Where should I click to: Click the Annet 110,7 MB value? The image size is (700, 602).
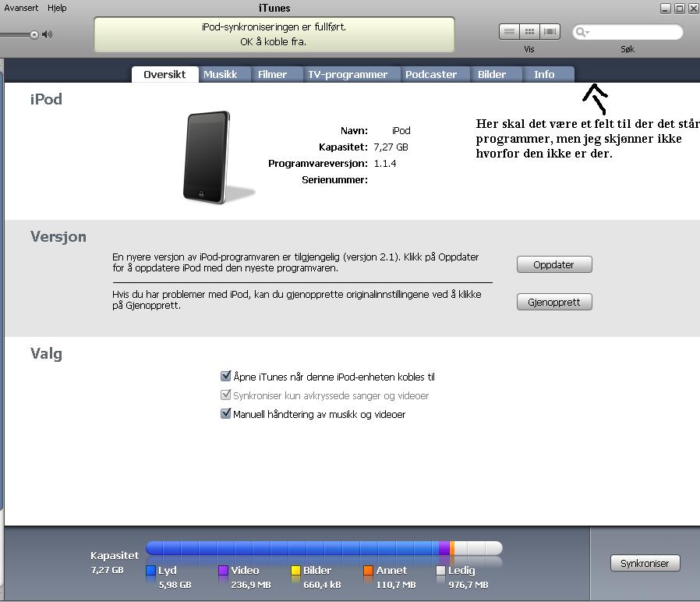396,585
